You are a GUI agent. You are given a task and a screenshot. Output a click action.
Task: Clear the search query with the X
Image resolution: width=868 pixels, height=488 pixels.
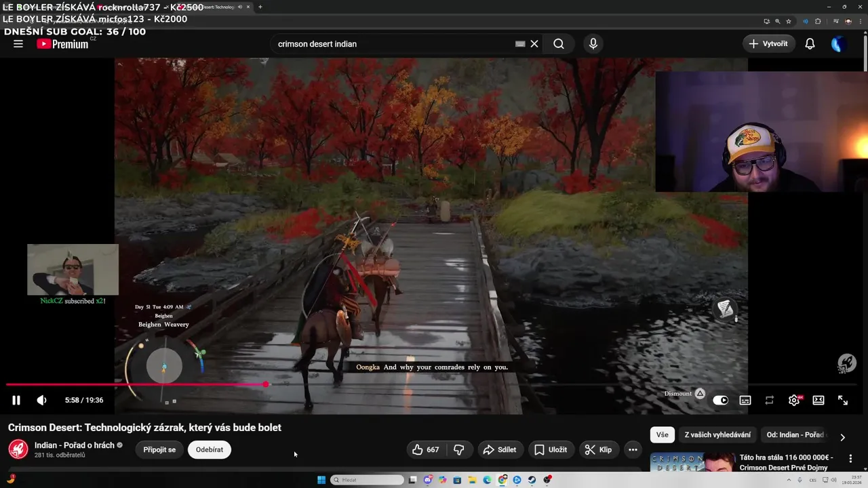[x=534, y=44]
